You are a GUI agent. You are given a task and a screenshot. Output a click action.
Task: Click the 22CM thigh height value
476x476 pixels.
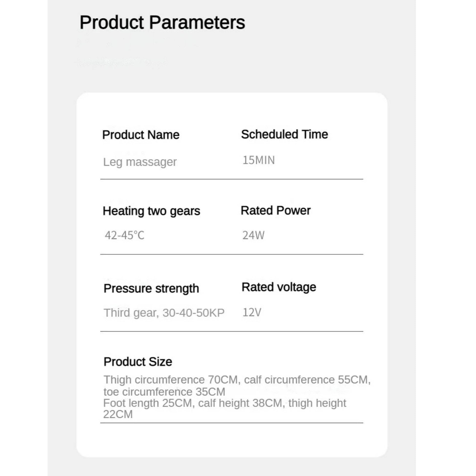(x=118, y=414)
